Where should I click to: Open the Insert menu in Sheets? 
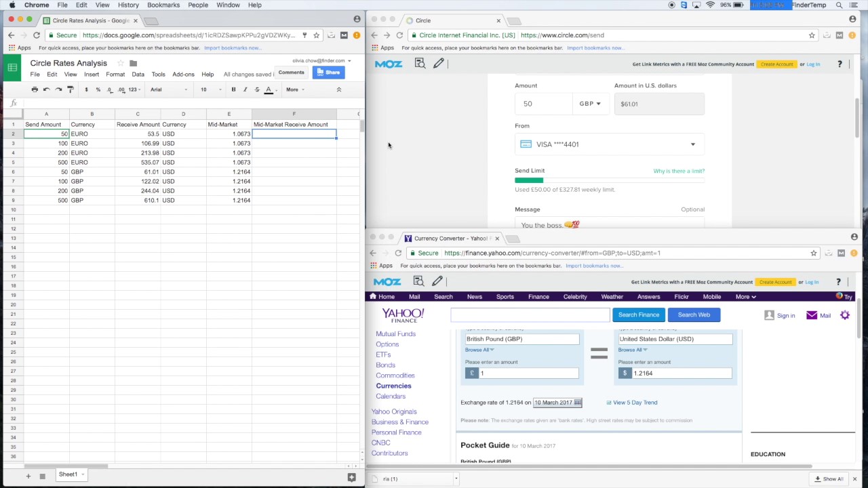(x=92, y=74)
